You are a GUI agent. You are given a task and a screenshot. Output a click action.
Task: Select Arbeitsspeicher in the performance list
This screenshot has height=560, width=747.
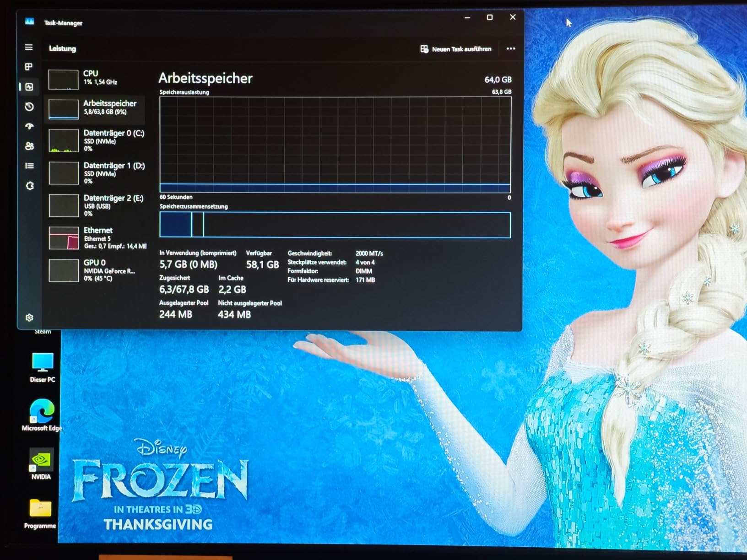(x=95, y=109)
